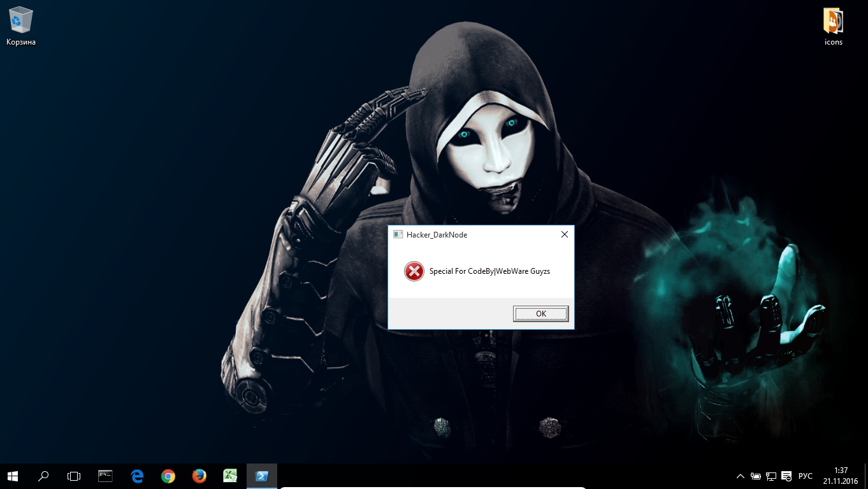Screen dimensions: 868x489
Task: Click OK in the Hacker_DarkNode dialog
Action: coord(540,313)
